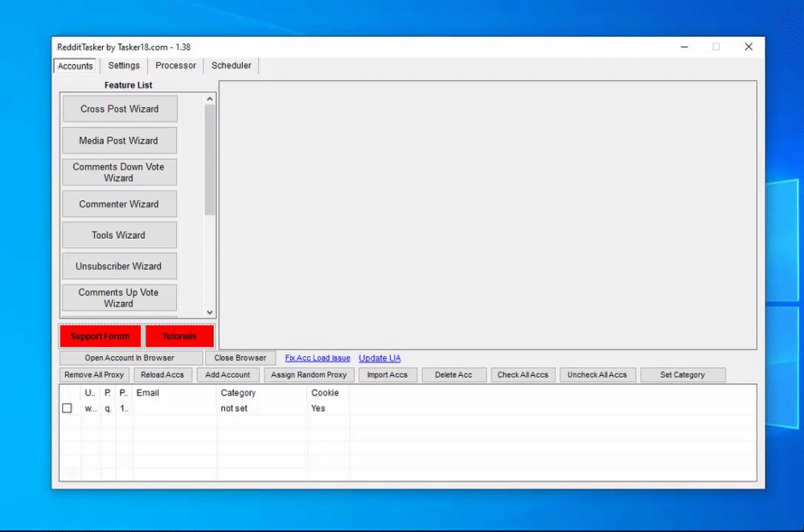This screenshot has width=804, height=532.
Task: Click the Reload Accs button
Action: [x=162, y=374]
